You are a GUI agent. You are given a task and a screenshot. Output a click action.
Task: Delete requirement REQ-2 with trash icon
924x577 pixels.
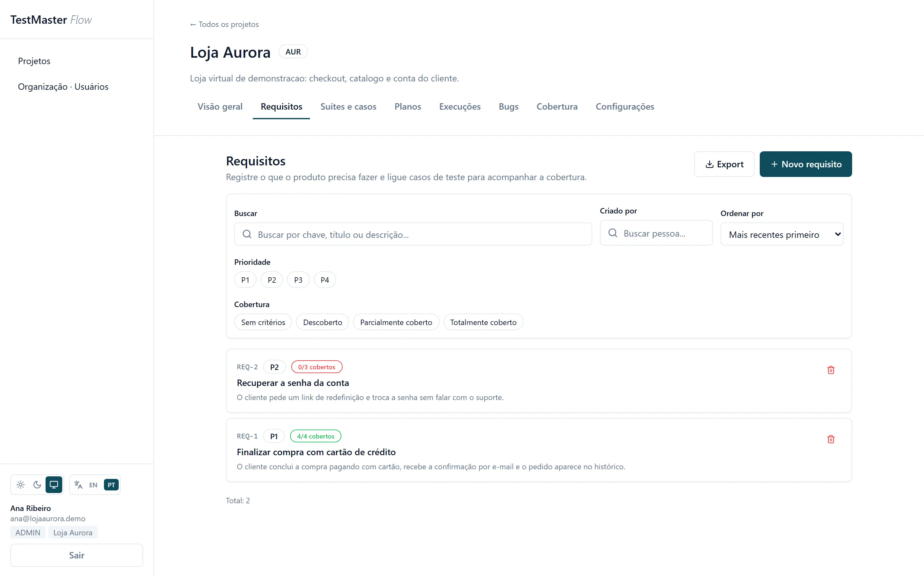pyautogui.click(x=830, y=370)
